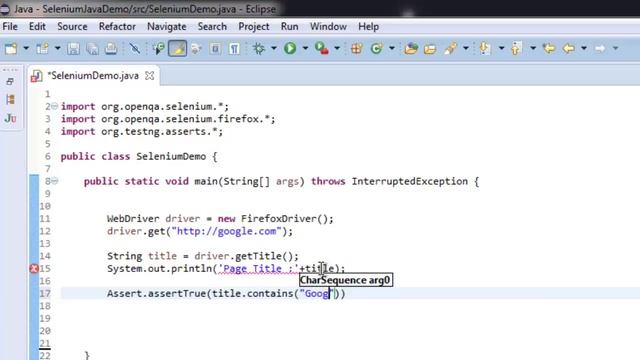This screenshot has height=360, width=640.
Task: Open the Edit menu
Action: point(37,27)
